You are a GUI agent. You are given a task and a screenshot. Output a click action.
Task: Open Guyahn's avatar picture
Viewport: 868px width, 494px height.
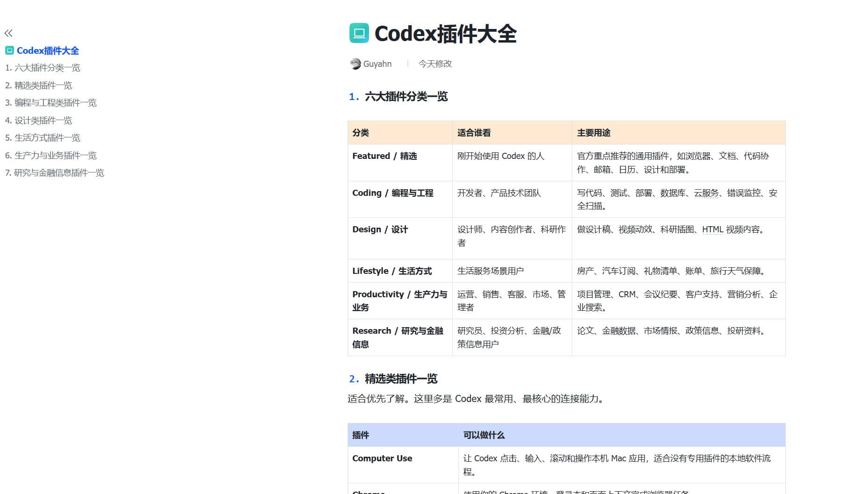(x=355, y=64)
